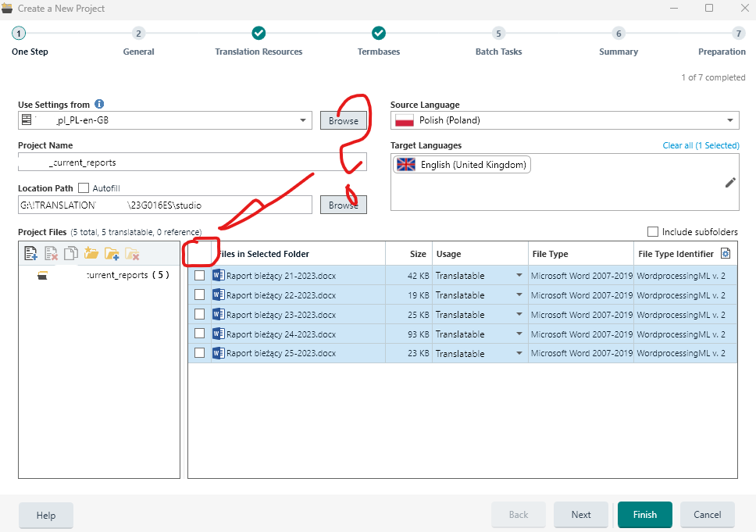This screenshot has width=756, height=532.
Task: Click the Add Folder icon with blue plus
Action: point(112,253)
